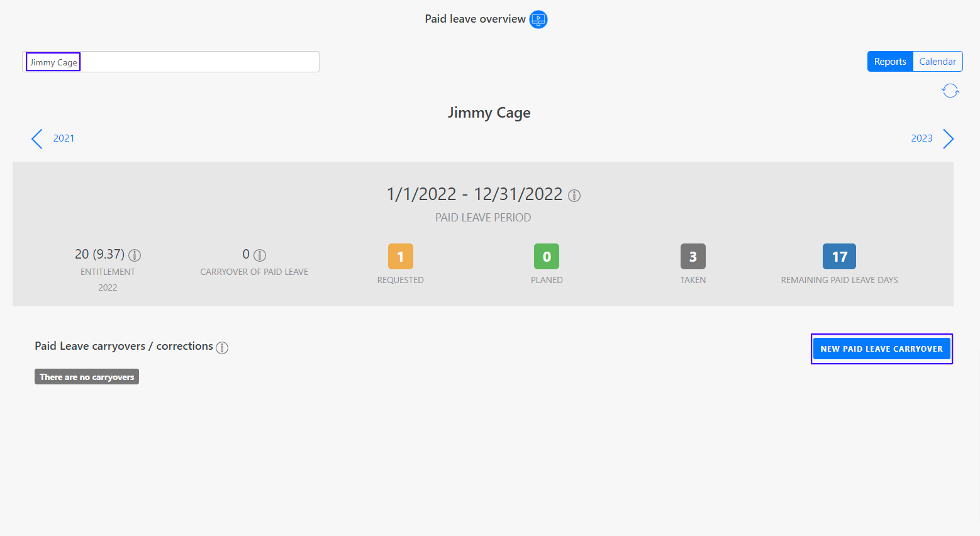This screenshot has width=980, height=536.
Task: Switch to the Calendar view
Action: [x=937, y=62]
